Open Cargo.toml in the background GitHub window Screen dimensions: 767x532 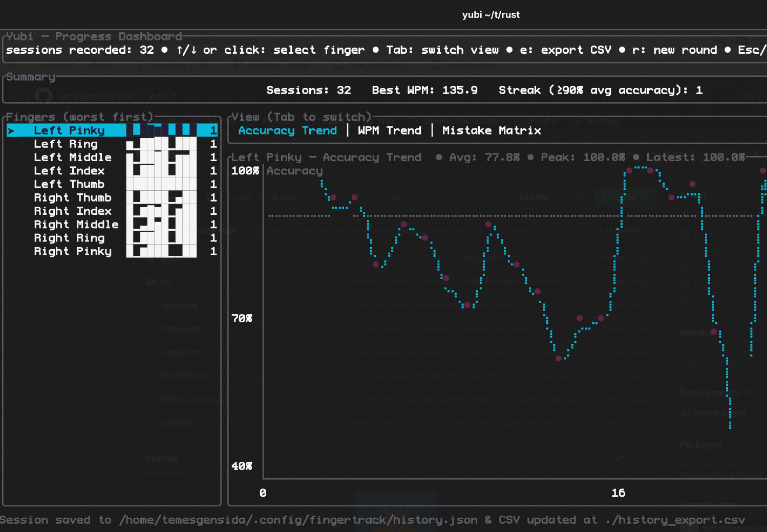tap(182, 352)
